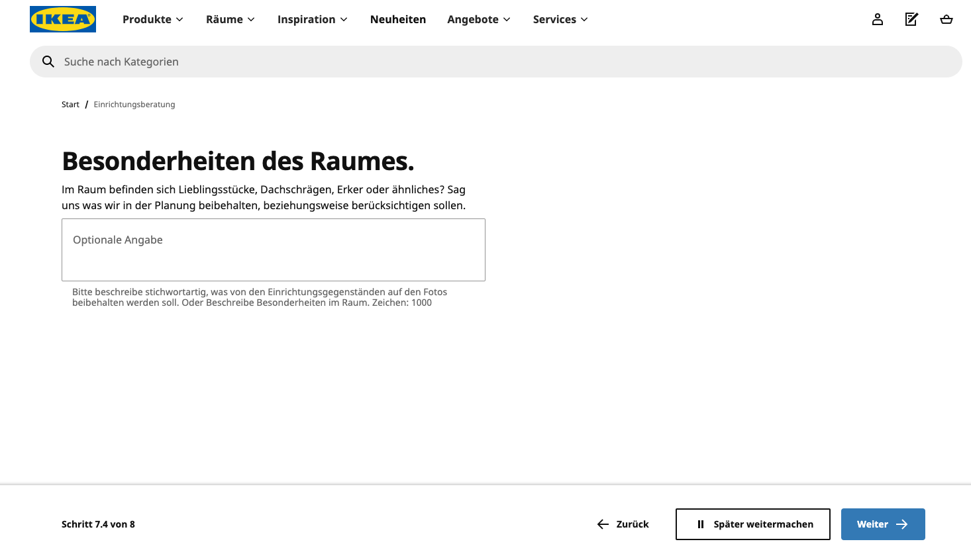Click the right arrow icon in Weiter
This screenshot has height=560, width=971.
click(x=902, y=524)
